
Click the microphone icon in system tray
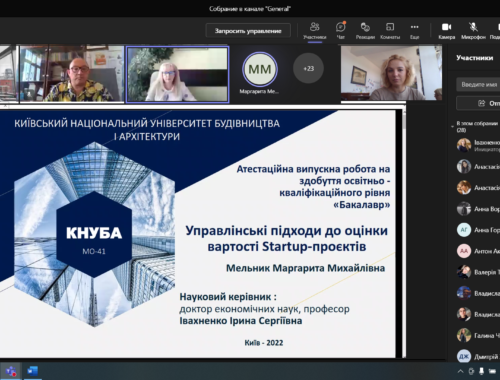coord(481,371)
